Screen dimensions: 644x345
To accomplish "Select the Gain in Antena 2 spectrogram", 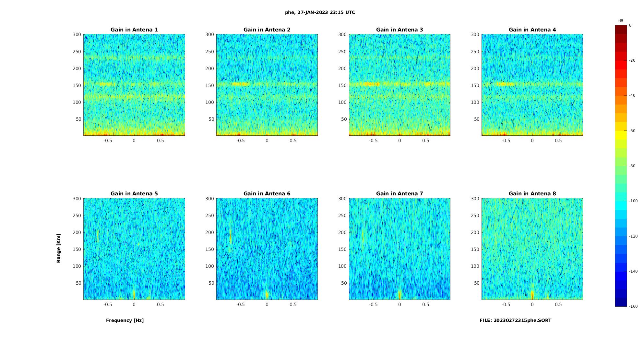I will point(267,85).
